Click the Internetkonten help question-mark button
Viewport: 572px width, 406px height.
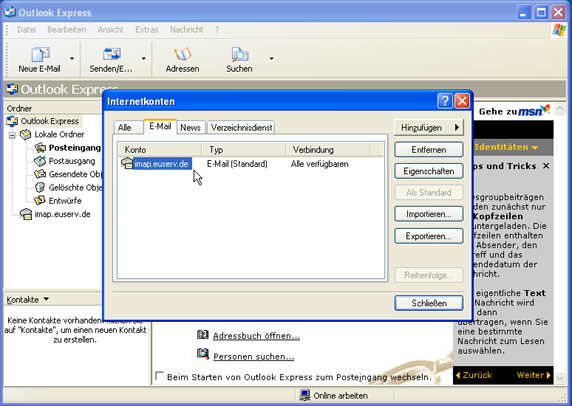tap(445, 101)
